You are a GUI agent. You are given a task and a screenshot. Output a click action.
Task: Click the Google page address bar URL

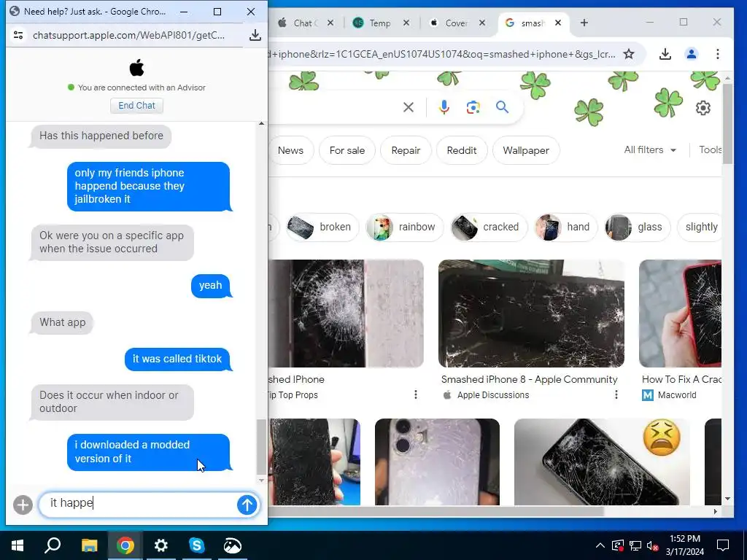[443, 54]
